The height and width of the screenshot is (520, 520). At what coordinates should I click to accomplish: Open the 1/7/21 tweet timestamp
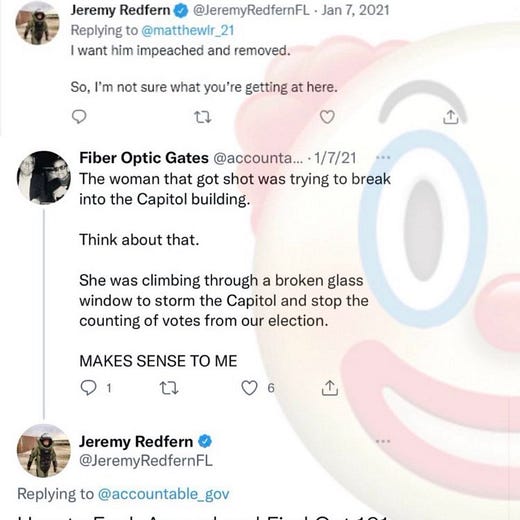(335, 158)
